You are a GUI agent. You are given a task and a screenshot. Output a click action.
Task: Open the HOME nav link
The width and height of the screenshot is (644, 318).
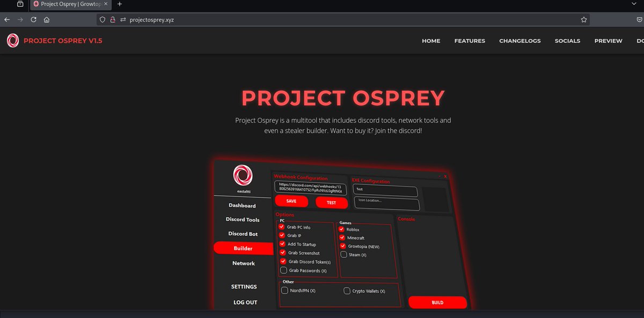[431, 41]
